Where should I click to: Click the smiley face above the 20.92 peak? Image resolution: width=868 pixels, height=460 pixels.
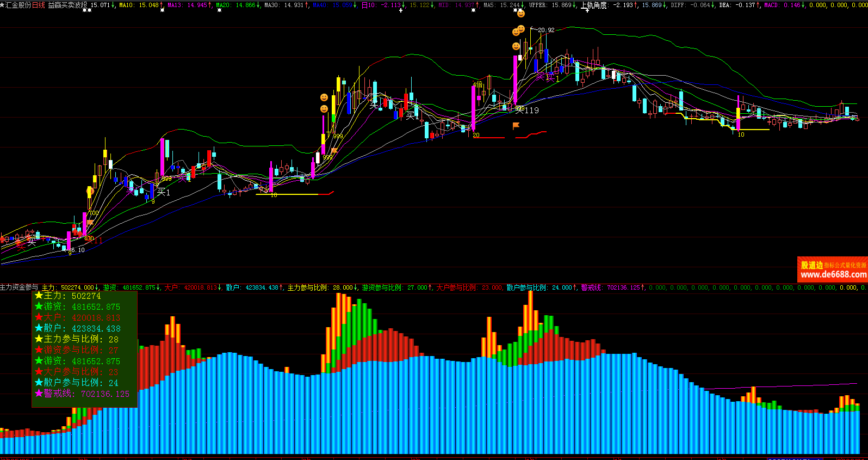[x=520, y=14]
